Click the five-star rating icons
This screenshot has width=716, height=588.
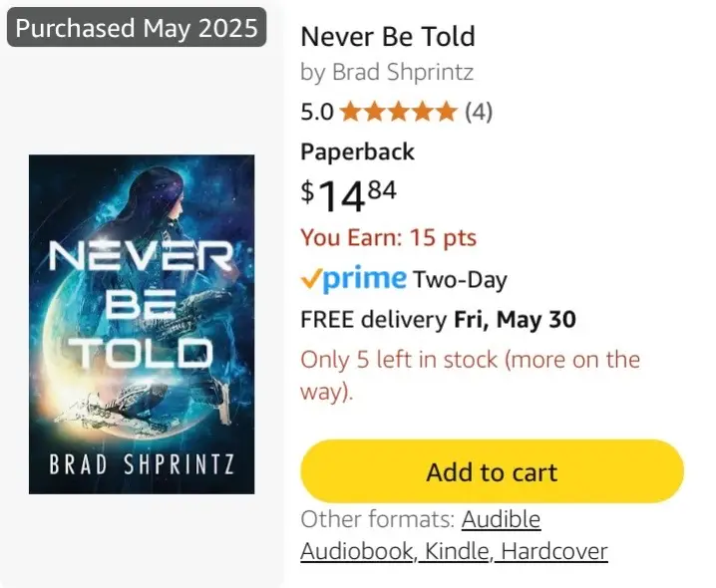pos(399,112)
